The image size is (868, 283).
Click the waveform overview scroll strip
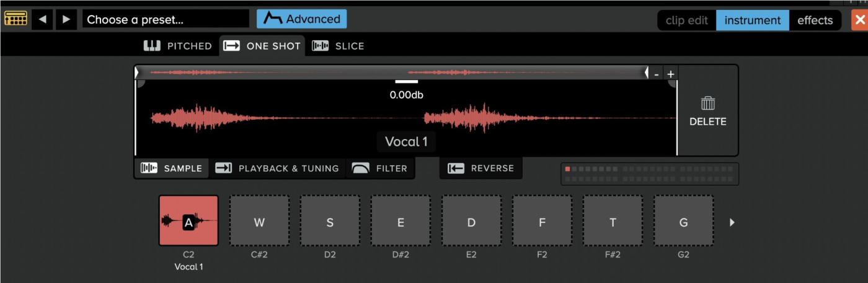pyautogui.click(x=391, y=73)
